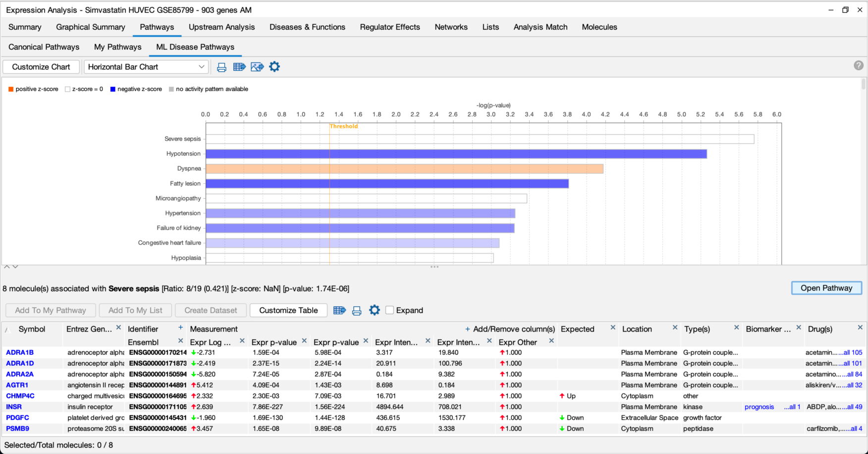Click the Customize Chart button
868x454 pixels.
point(41,67)
